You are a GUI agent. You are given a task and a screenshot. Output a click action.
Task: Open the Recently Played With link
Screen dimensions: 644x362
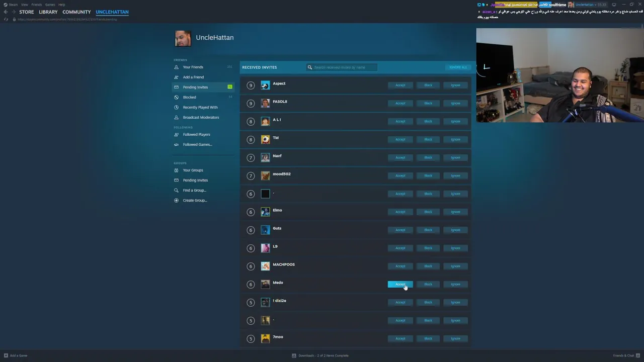coord(200,107)
